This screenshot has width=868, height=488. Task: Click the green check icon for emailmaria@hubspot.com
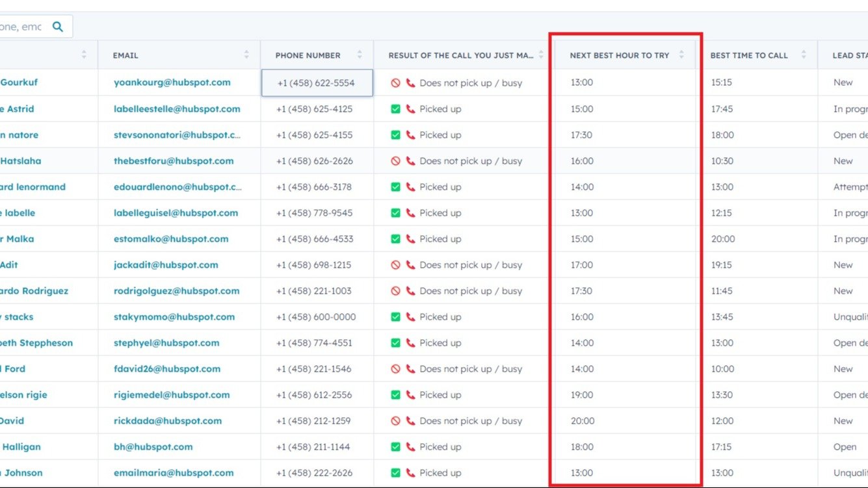[x=395, y=473]
